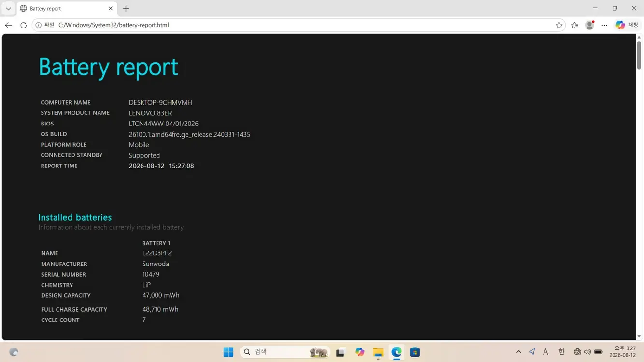Click the battery name L22D3PF2
The height and width of the screenshot is (362, 644).
coord(157,253)
